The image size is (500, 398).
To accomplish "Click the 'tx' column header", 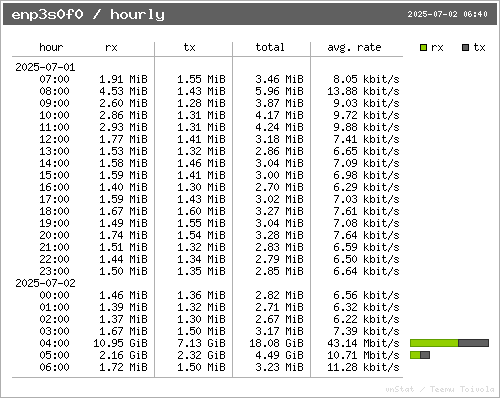I will click(189, 47).
